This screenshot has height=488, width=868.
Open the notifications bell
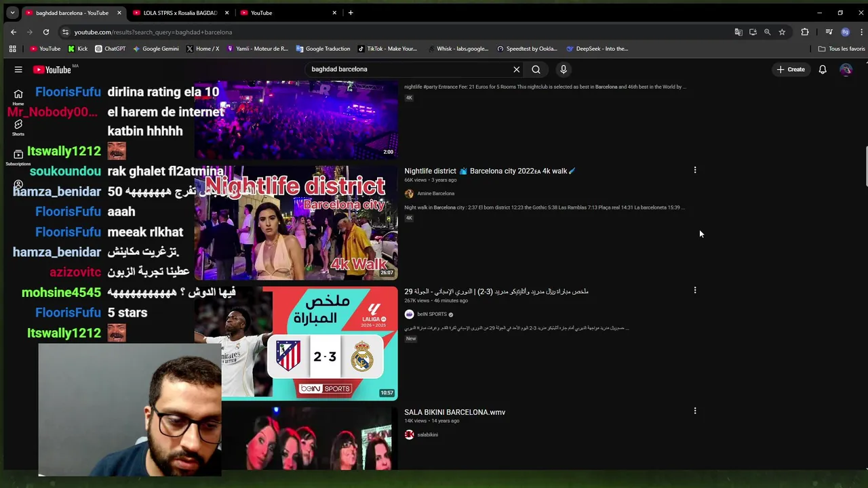(823, 69)
